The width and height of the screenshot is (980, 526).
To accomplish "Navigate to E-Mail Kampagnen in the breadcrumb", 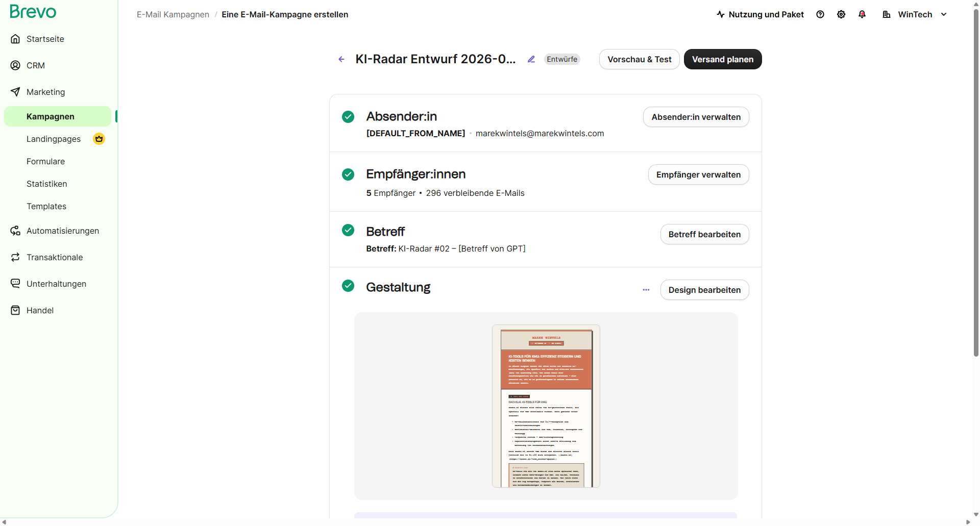I will (x=173, y=14).
